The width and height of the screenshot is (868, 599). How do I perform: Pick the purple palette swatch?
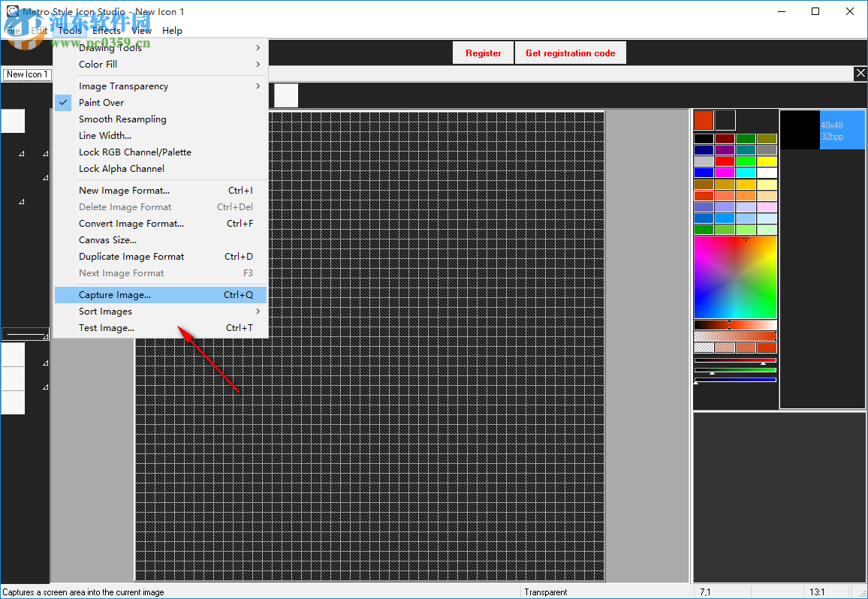725,150
